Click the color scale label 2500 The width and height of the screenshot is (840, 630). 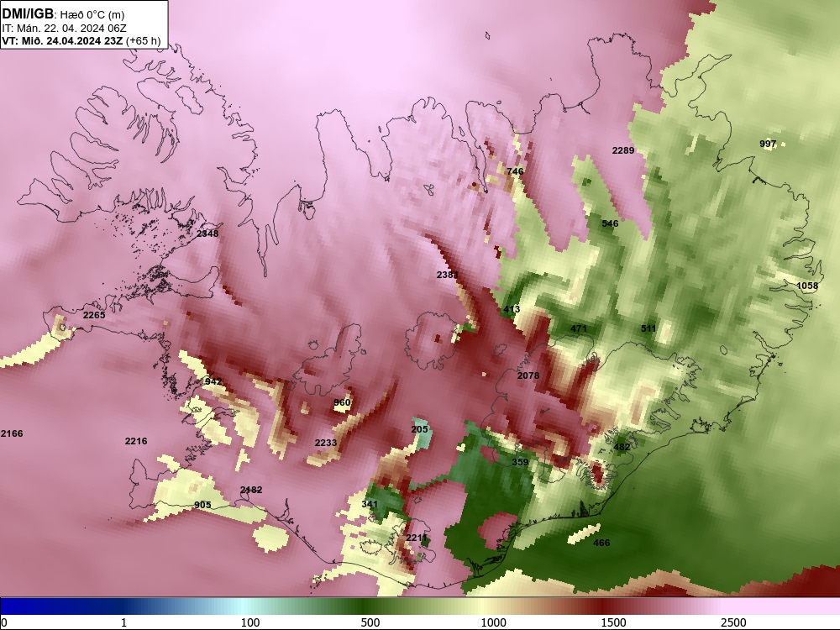pyautogui.click(x=733, y=622)
